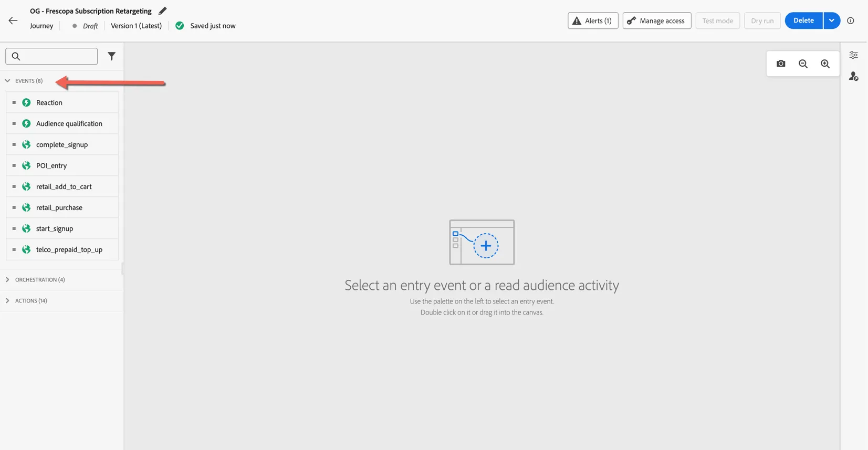Image resolution: width=868 pixels, height=450 pixels.
Task: Zoom in the canvas
Action: click(825, 64)
